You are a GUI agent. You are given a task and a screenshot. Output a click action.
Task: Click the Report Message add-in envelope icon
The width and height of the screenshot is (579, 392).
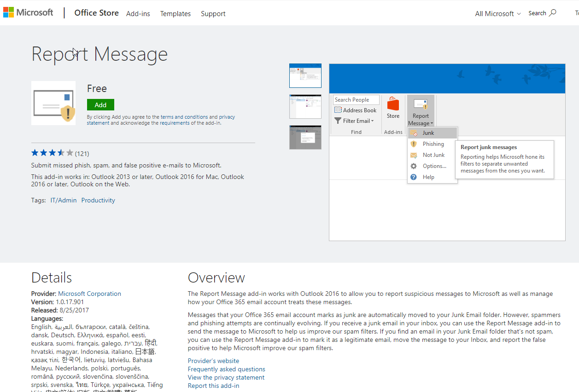pyautogui.click(x=53, y=103)
